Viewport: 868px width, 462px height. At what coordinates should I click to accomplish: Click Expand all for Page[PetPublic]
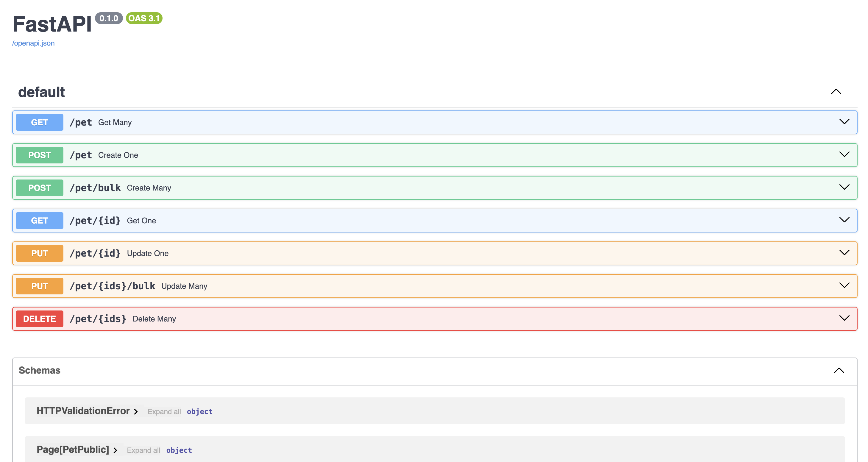pos(143,450)
